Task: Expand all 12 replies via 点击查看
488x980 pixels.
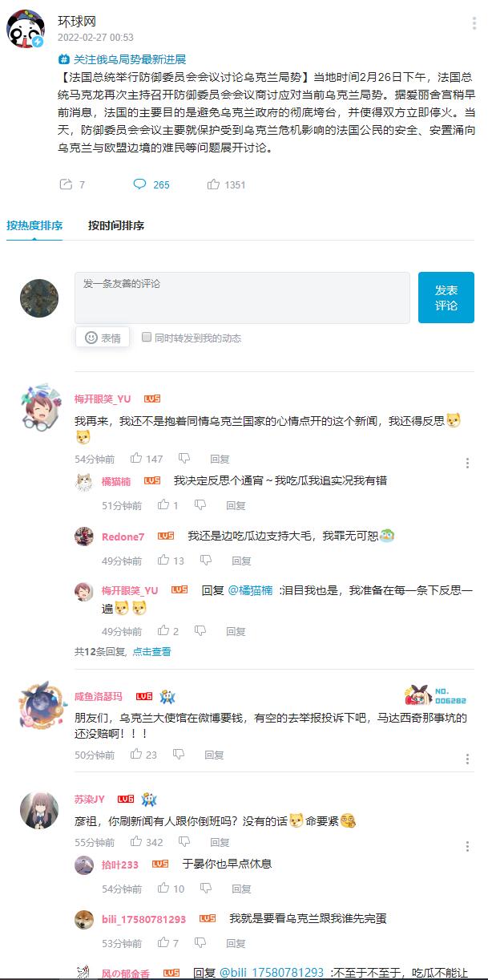Action: pyautogui.click(x=151, y=652)
